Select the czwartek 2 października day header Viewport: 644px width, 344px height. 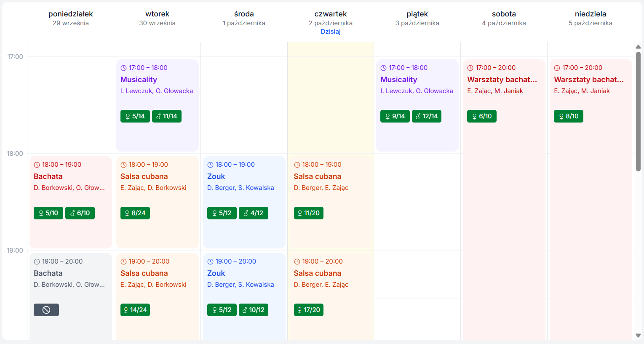330,18
